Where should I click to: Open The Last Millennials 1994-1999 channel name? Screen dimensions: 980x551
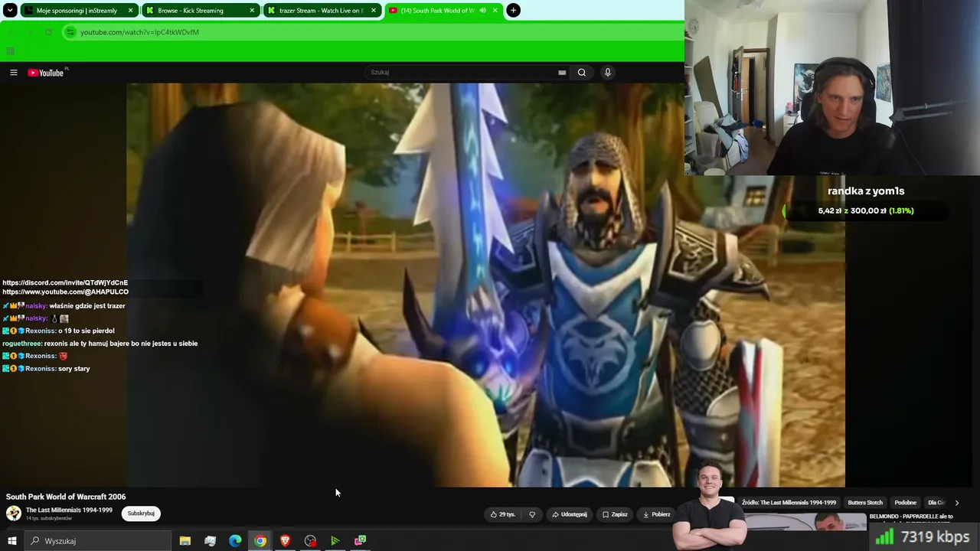tap(69, 510)
